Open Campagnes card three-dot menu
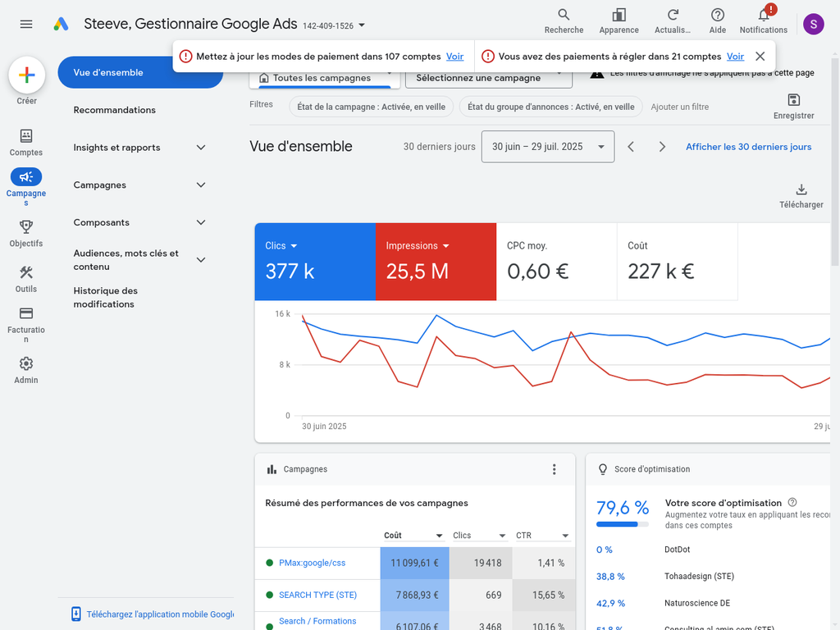The image size is (840, 630). click(x=554, y=469)
